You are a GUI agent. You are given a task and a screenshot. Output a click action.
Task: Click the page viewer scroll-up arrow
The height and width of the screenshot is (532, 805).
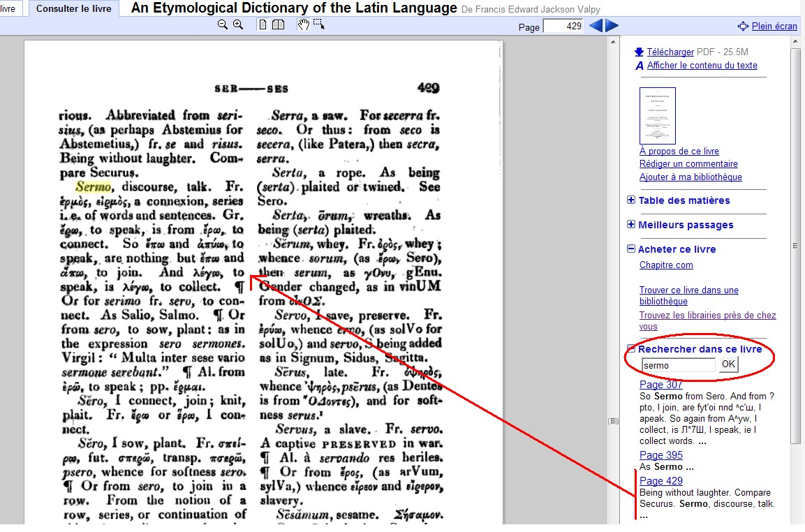pyautogui.click(x=613, y=42)
